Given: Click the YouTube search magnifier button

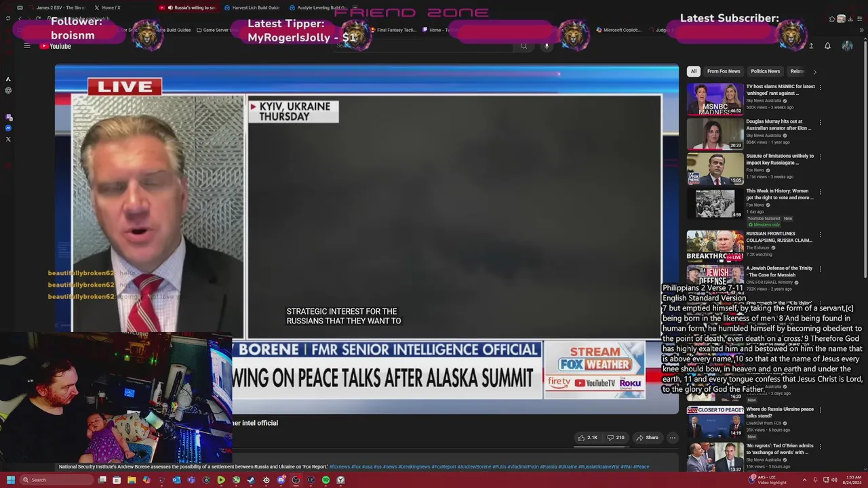Looking at the screenshot, I should [524, 46].
